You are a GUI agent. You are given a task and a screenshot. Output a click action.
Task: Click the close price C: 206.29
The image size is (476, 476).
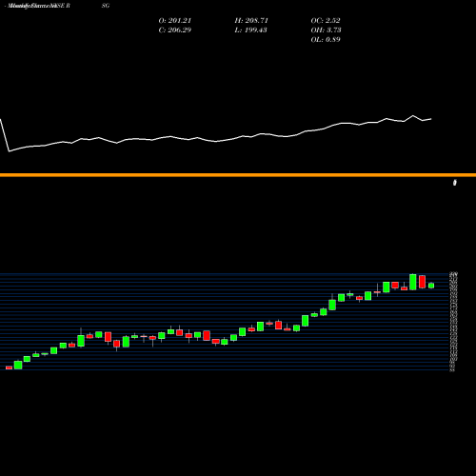[x=175, y=30]
